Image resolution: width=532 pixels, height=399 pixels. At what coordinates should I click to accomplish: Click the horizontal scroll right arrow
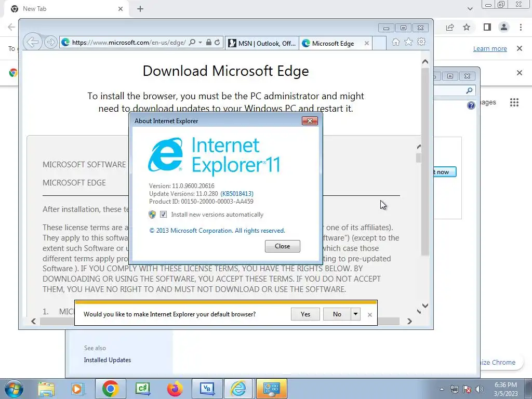click(x=409, y=321)
